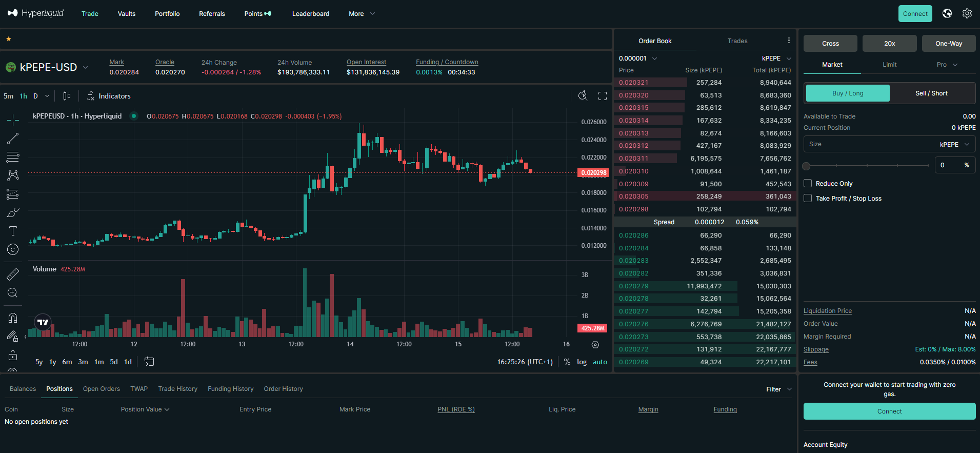Image resolution: width=980 pixels, height=453 pixels.
Task: Open the More navigation dropdown
Action: (362, 14)
